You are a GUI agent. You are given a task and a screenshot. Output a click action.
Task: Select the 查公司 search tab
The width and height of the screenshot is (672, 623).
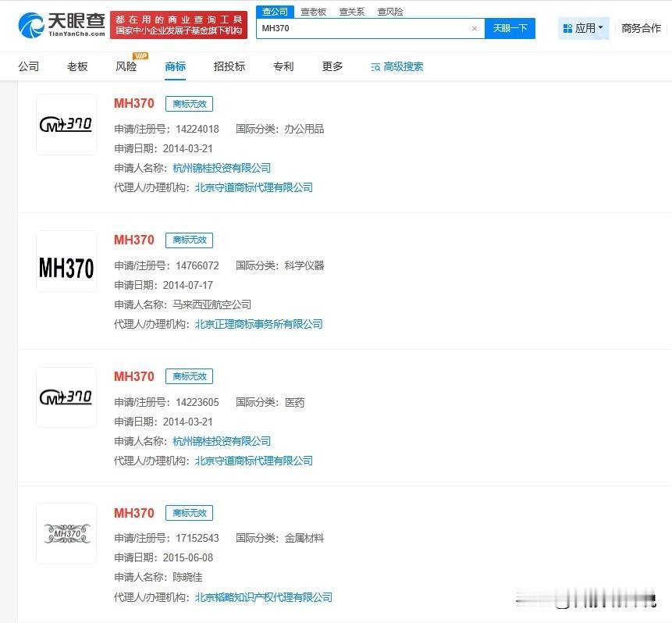275,12
